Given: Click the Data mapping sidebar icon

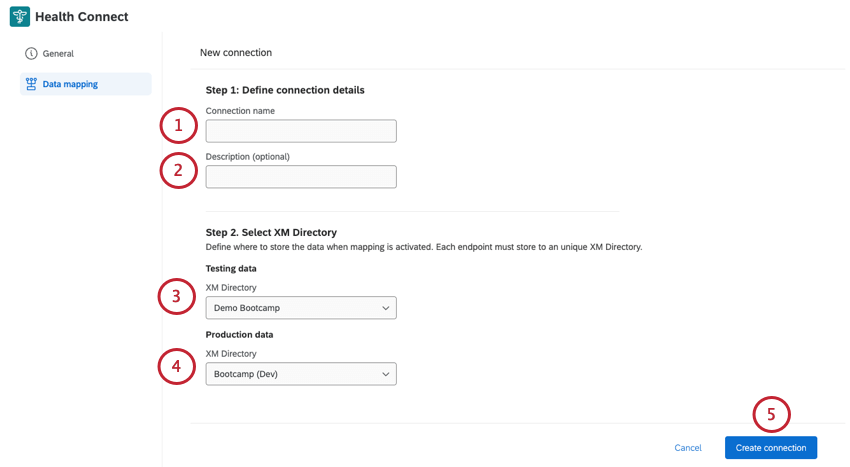Looking at the screenshot, I should pyautogui.click(x=31, y=84).
